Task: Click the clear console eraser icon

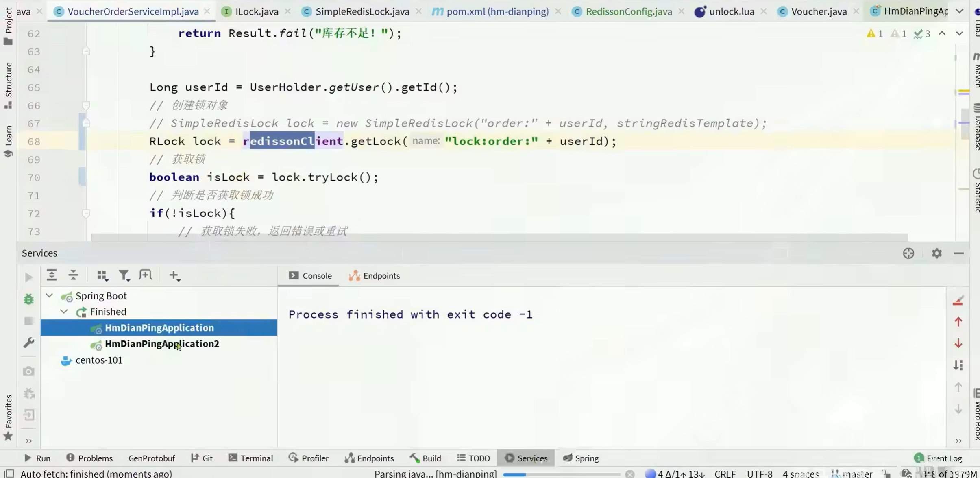Action: coord(958,301)
